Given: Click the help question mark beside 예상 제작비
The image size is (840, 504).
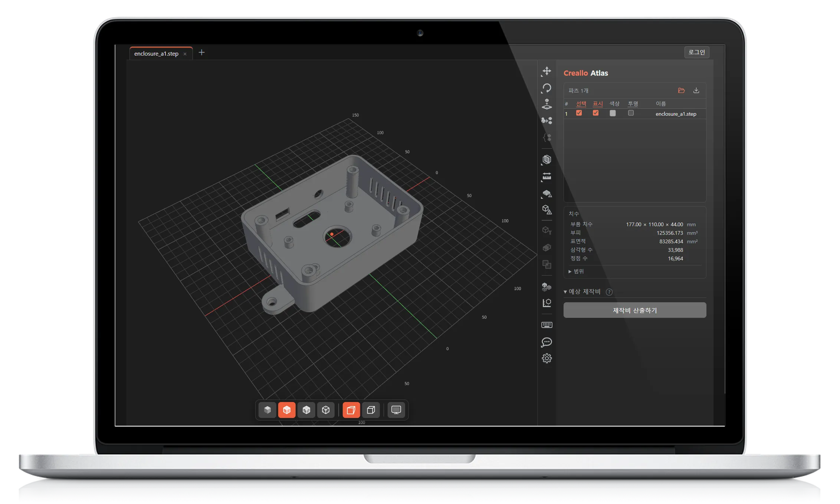Looking at the screenshot, I should tap(609, 292).
